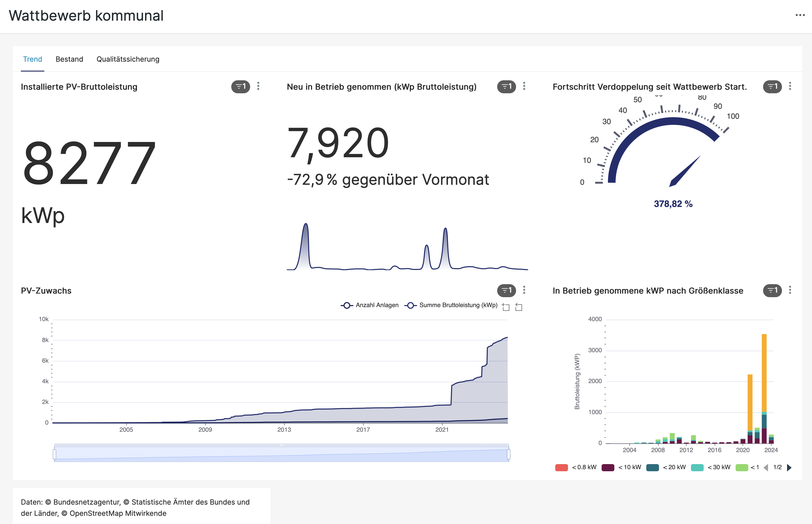Open the dashboard three-dots menu beside the title
Screen dimensions: 812x524
coord(800,15)
